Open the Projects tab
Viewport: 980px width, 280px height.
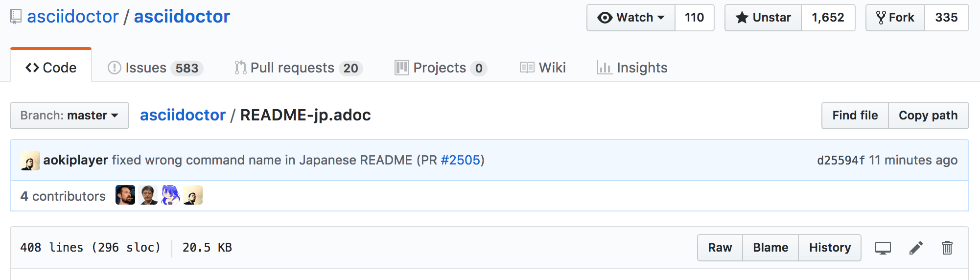441,68
